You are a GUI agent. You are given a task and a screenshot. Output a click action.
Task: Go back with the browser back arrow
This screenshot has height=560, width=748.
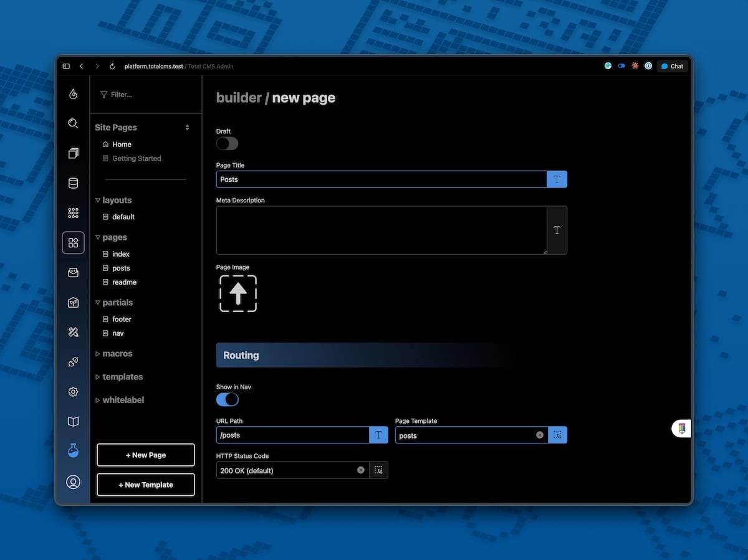click(81, 66)
